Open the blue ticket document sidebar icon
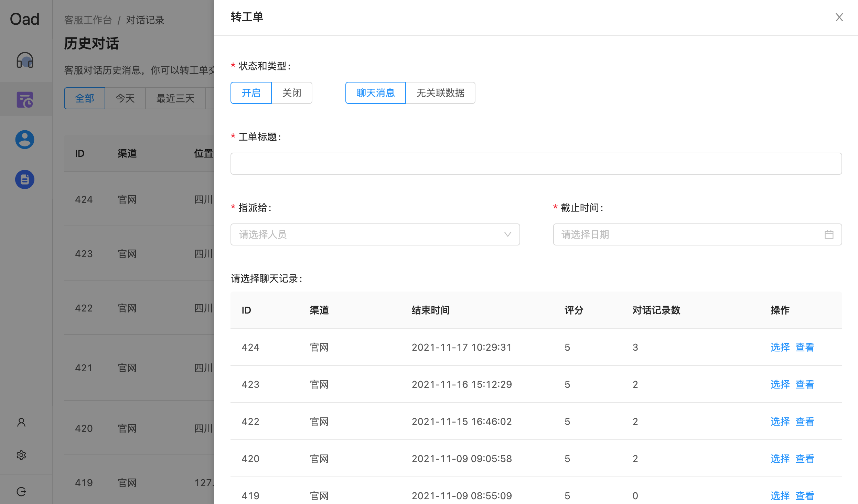 pyautogui.click(x=25, y=179)
